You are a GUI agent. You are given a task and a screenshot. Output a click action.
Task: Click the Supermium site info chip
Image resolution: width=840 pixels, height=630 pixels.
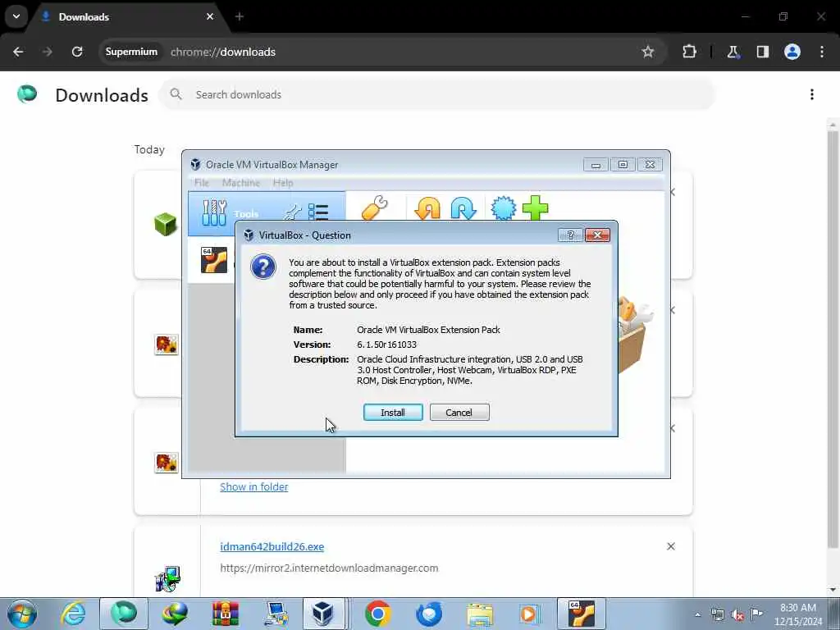(131, 52)
